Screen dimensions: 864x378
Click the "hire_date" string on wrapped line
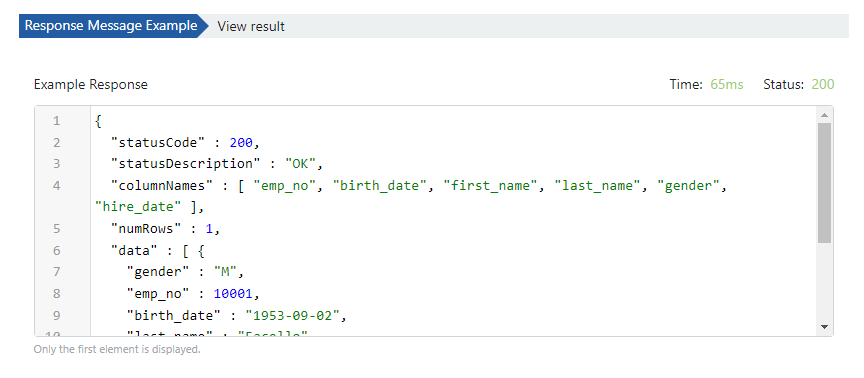[138, 207]
